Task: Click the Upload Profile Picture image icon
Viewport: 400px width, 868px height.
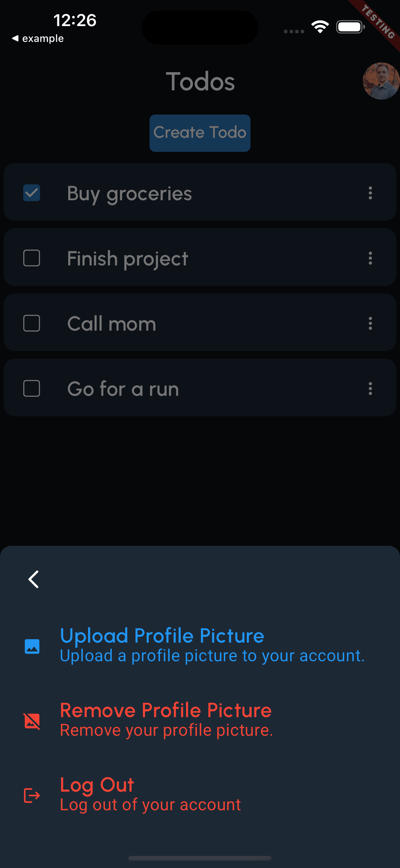Action: click(x=32, y=646)
